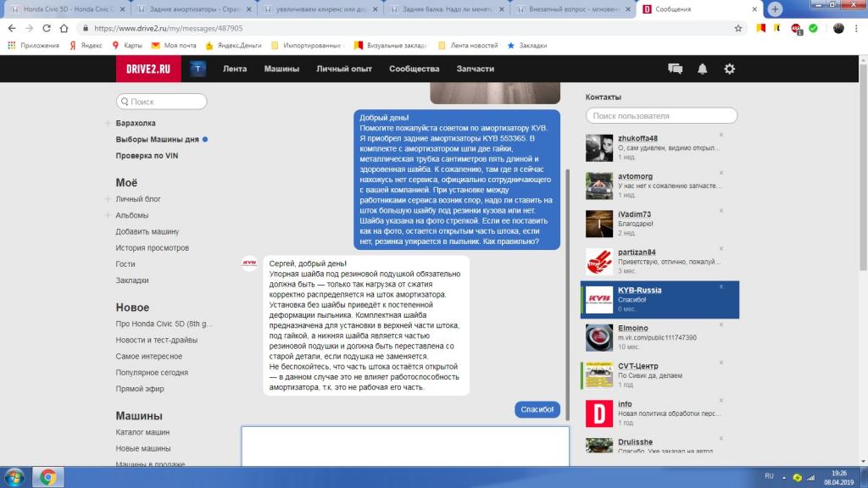Open the user profile avatar beside the logo

pos(198,69)
